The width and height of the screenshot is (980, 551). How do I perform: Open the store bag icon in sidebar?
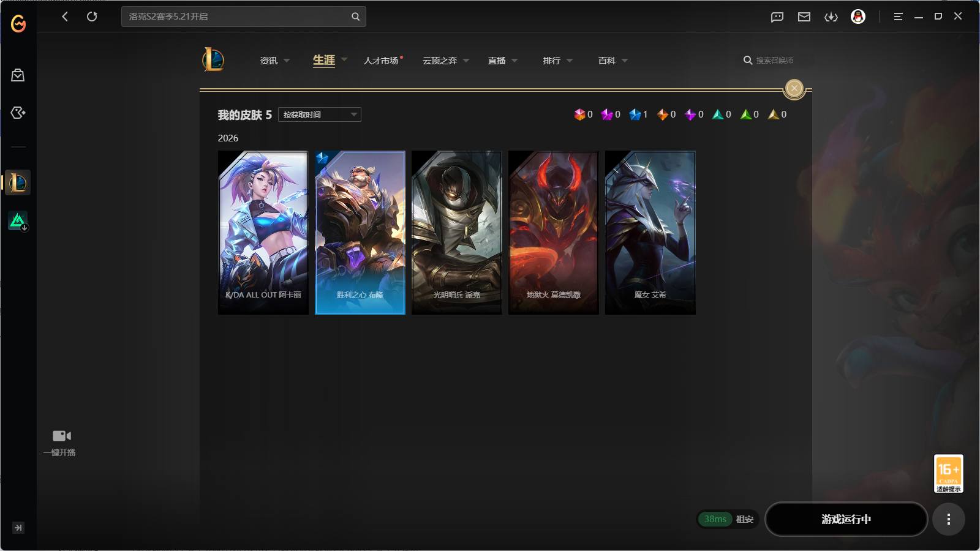[x=18, y=75]
